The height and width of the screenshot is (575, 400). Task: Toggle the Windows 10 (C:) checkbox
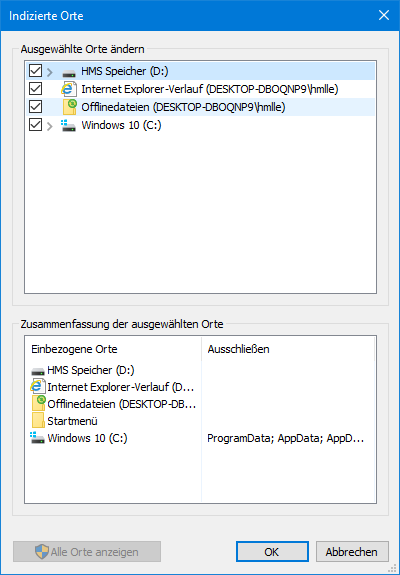coord(35,125)
